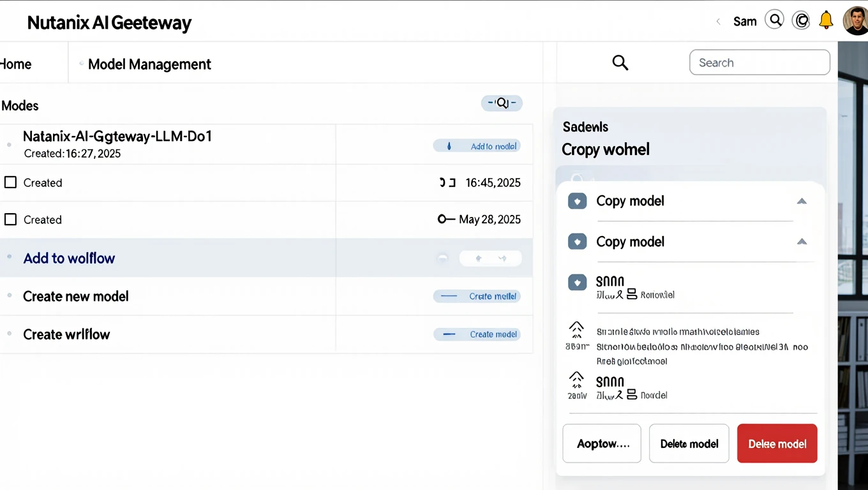The height and width of the screenshot is (490, 868).
Task: Click the Cropy wolmel heading
Action: (606, 150)
